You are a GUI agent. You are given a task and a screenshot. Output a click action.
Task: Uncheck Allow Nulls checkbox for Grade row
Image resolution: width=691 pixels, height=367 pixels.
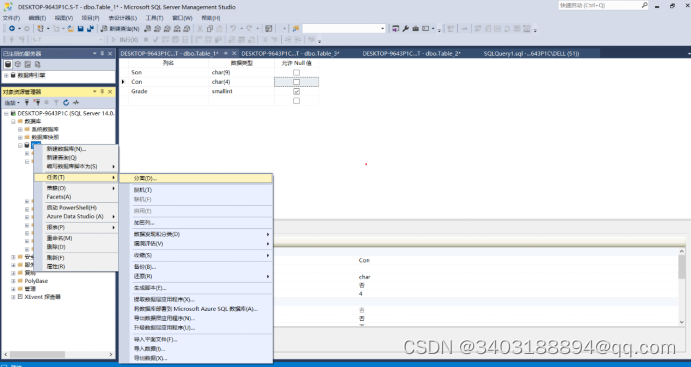297,91
